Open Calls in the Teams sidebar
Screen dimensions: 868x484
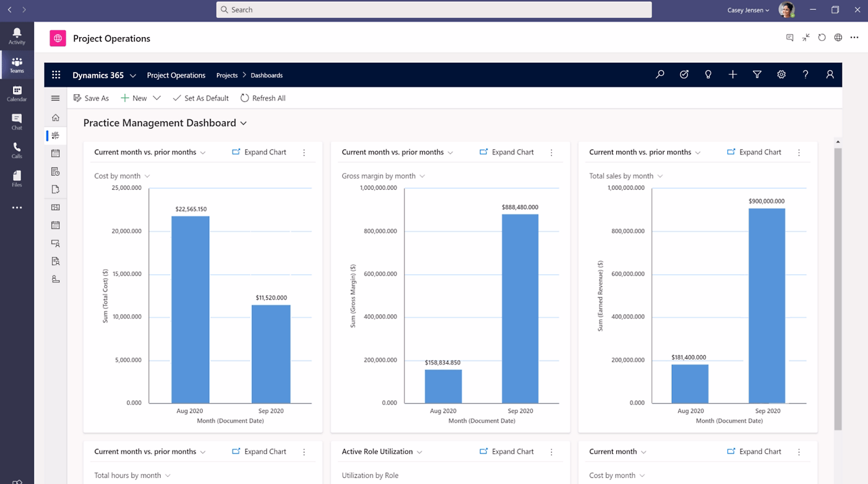click(17, 150)
